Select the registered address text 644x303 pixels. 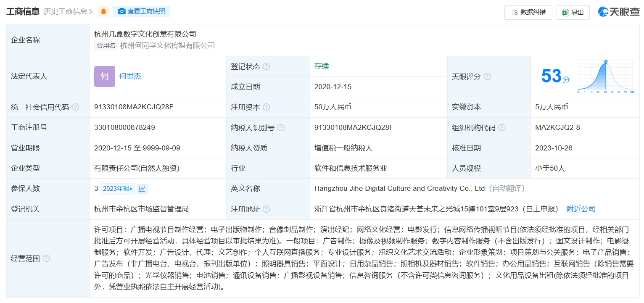click(436, 209)
